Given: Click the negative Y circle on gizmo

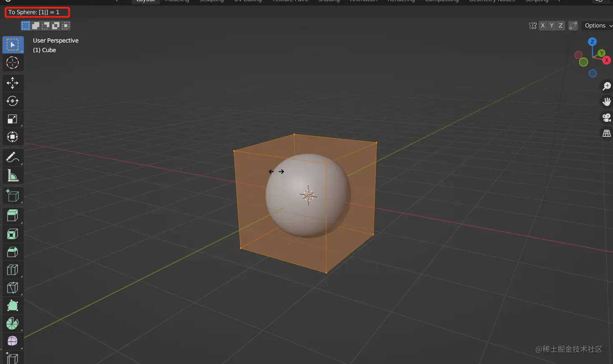Looking at the screenshot, I should (x=584, y=62).
